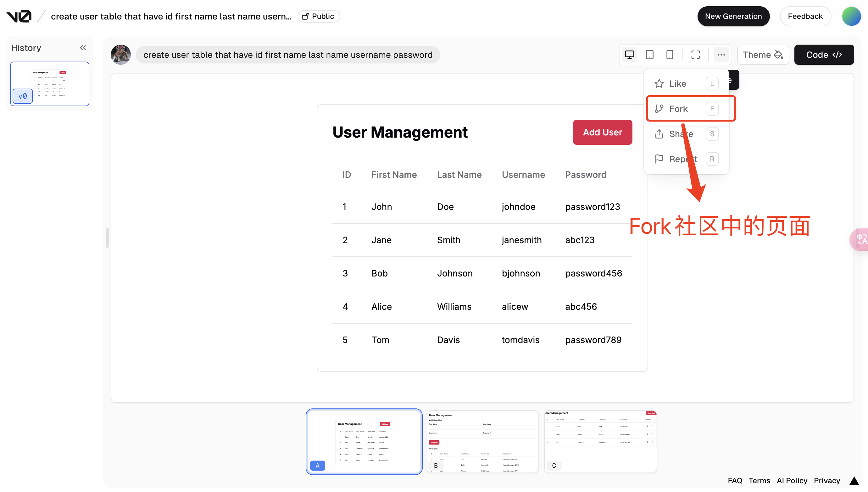The height and width of the screenshot is (492, 868).
Task: Click the three-dots more options icon
Action: pos(721,55)
